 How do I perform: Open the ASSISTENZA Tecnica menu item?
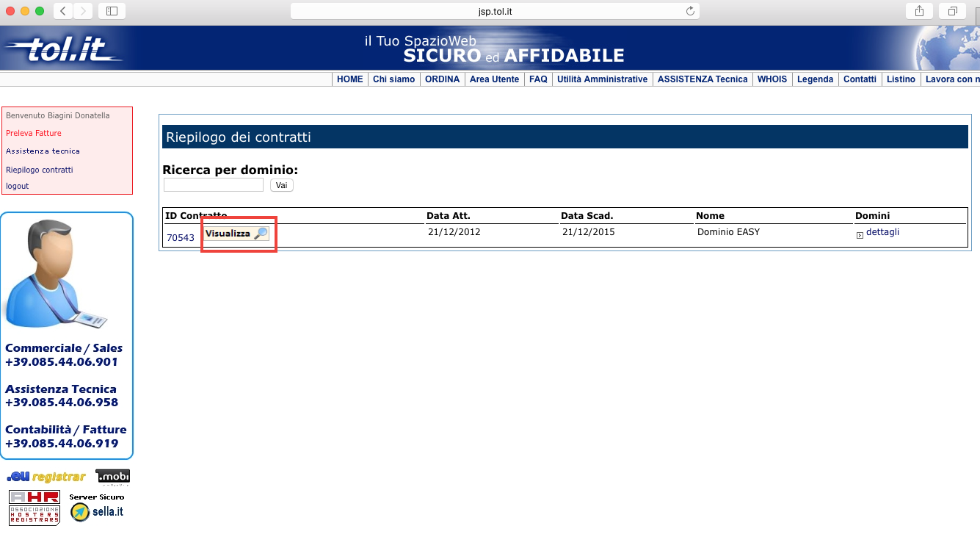coord(702,79)
